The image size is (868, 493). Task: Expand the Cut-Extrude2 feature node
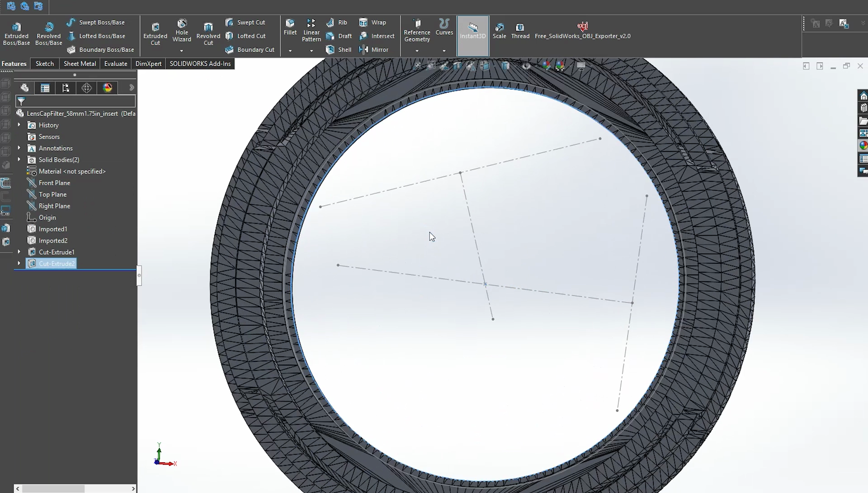(x=19, y=263)
